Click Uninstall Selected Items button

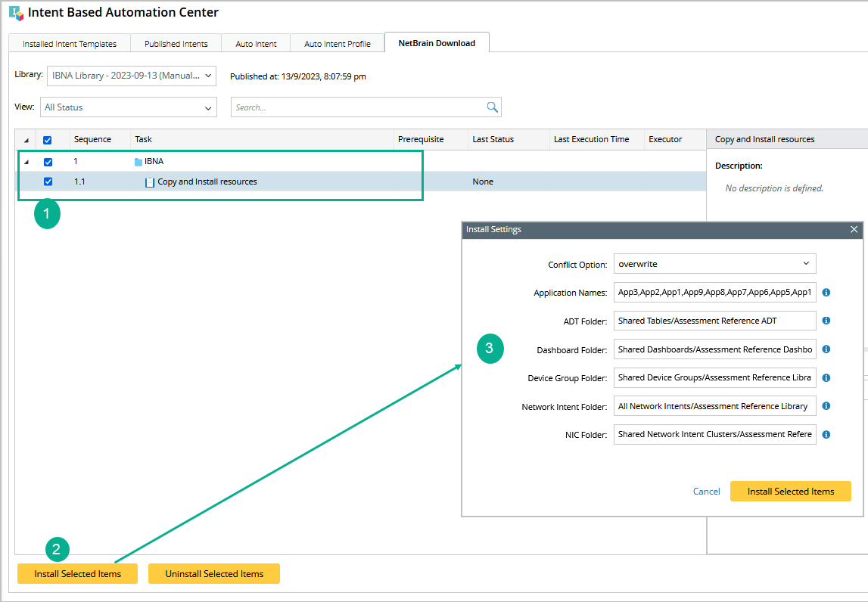(214, 574)
